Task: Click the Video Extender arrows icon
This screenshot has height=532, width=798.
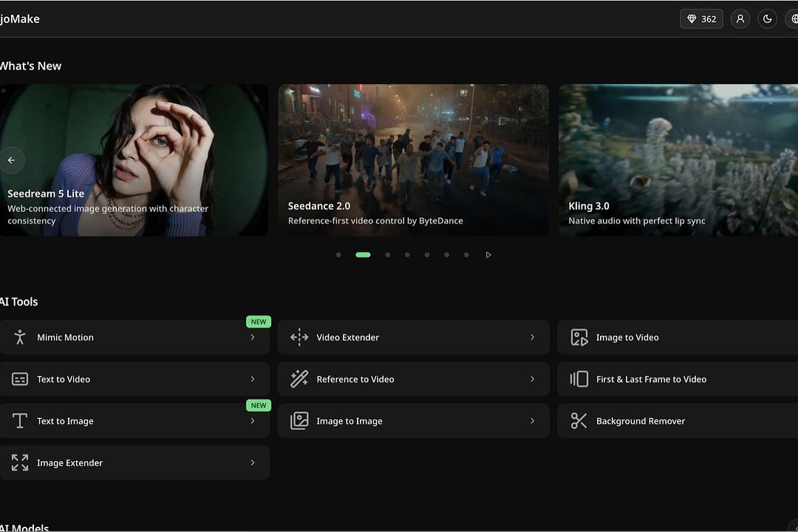Action: pos(299,337)
